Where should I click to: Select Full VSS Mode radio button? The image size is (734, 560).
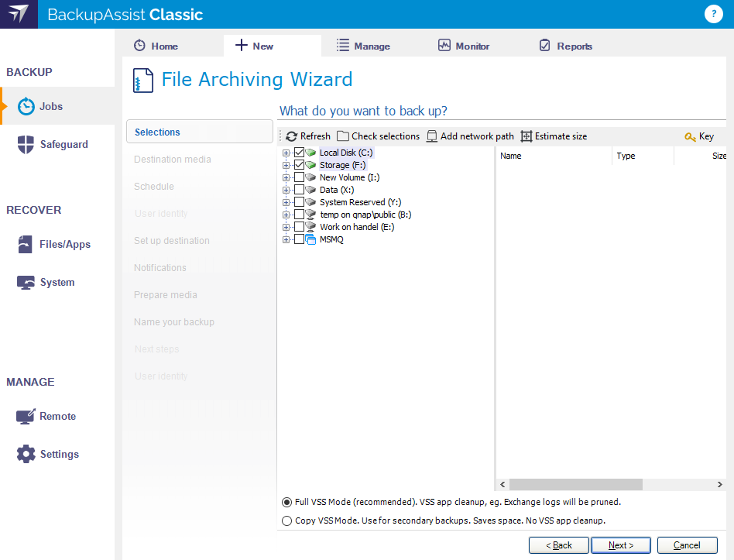tap(287, 503)
